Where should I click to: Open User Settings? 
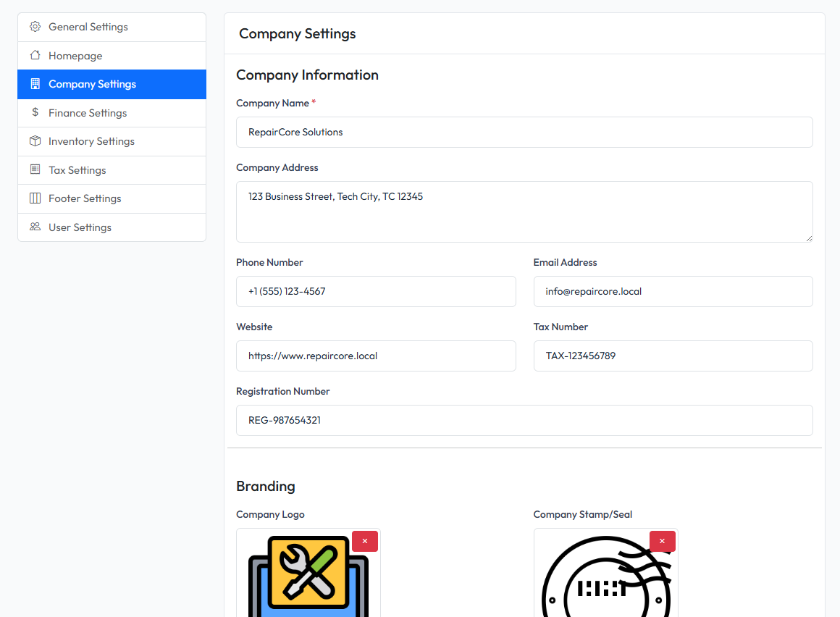[x=80, y=227]
